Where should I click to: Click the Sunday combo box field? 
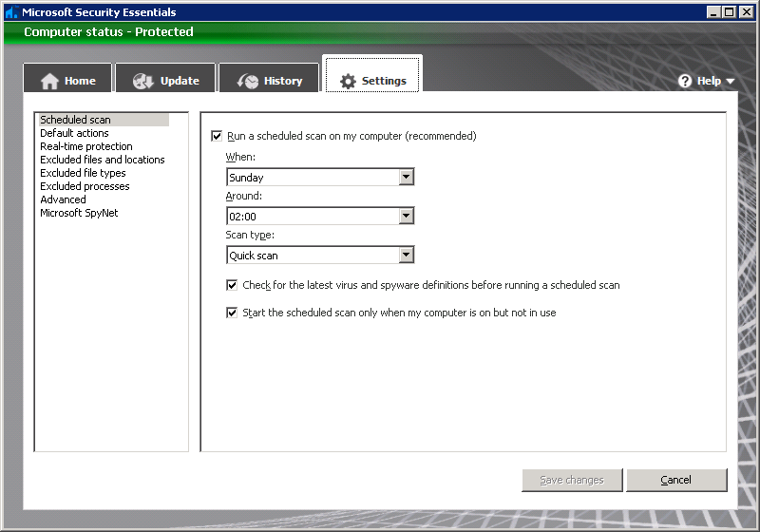(x=320, y=178)
